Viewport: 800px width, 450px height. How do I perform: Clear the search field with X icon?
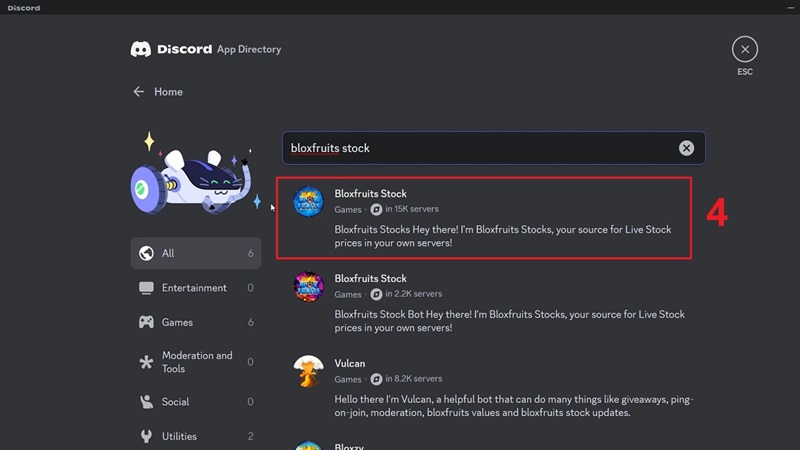tap(686, 148)
